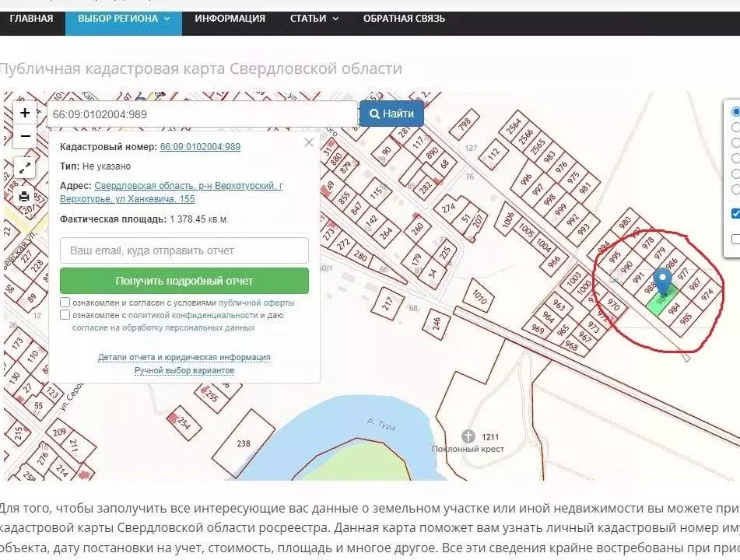Select the active radio button in layers panel
Screen dimensions: 740x560
[735, 112]
